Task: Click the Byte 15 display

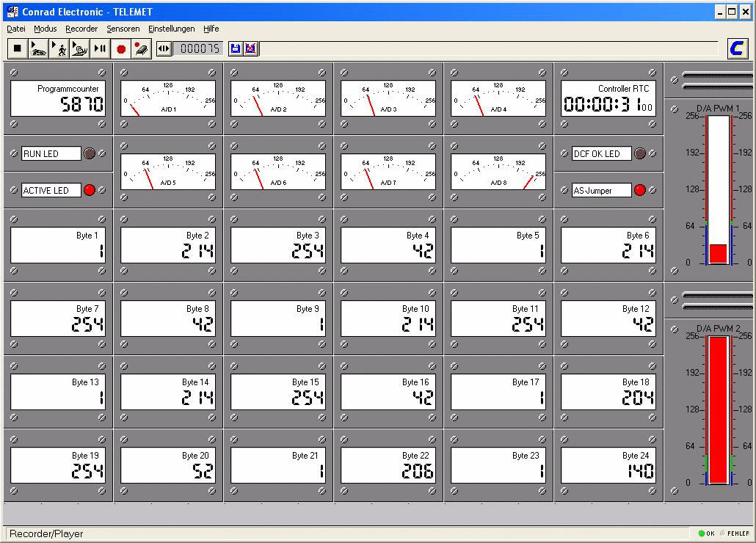Action: (x=278, y=392)
